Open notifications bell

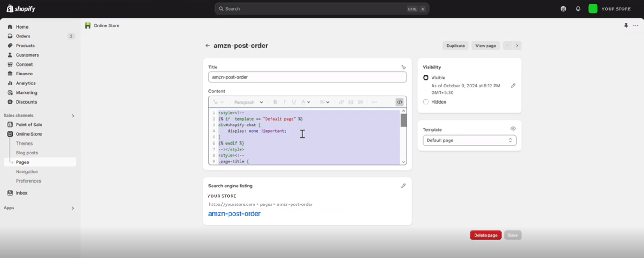click(x=578, y=8)
